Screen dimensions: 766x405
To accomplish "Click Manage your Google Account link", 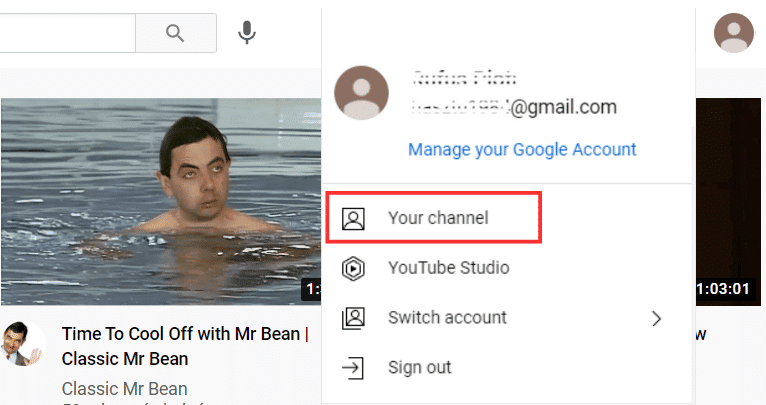I will point(522,149).
